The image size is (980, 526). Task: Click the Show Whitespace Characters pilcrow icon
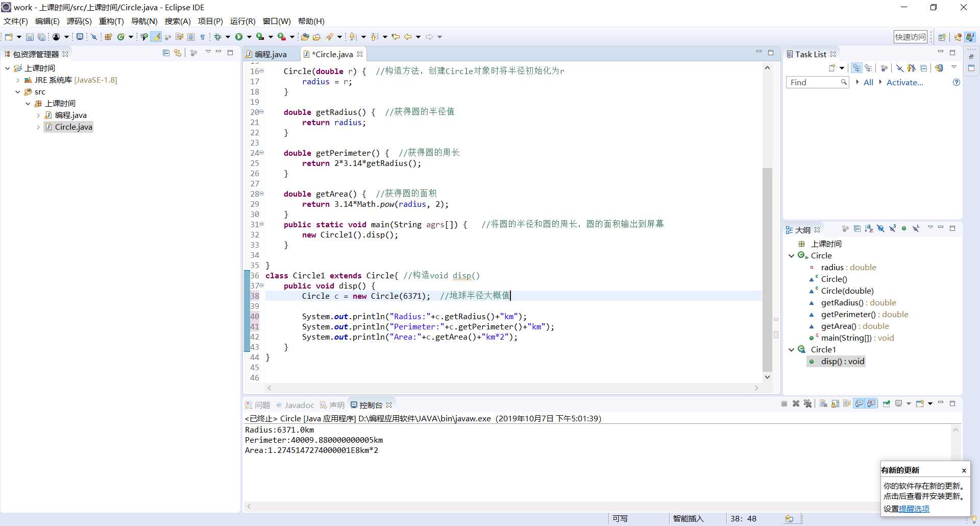tap(203, 37)
